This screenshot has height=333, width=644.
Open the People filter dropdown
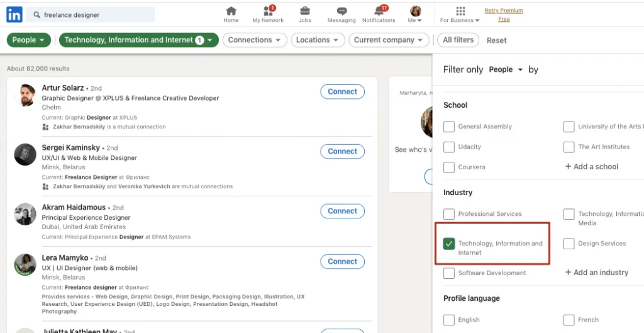point(29,40)
